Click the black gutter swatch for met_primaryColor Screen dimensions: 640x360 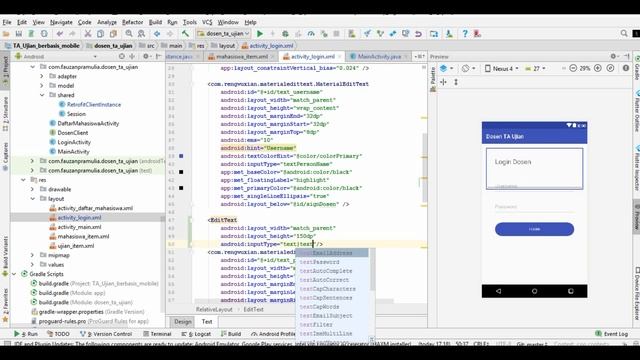(x=181, y=188)
